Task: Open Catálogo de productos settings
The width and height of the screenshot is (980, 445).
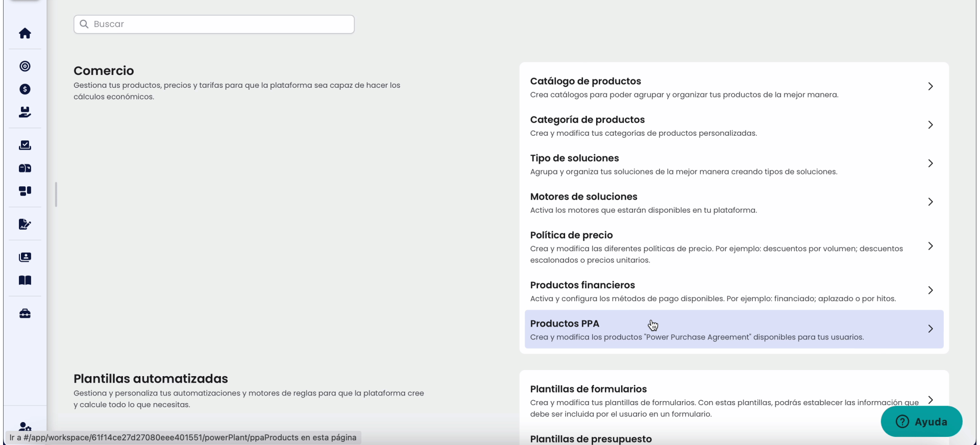Action: click(x=734, y=87)
